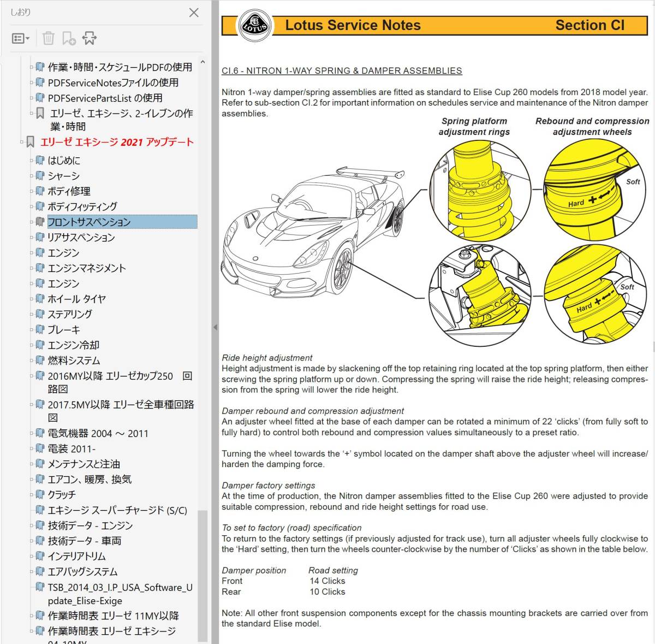
Task: Expand the 燃料システム bookmark node
Action: [32, 361]
